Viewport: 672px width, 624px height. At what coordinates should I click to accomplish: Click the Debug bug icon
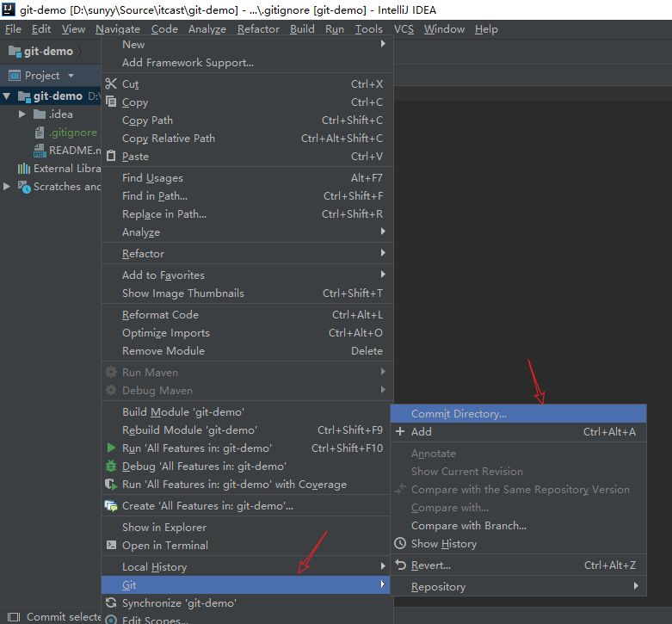pyautogui.click(x=111, y=466)
